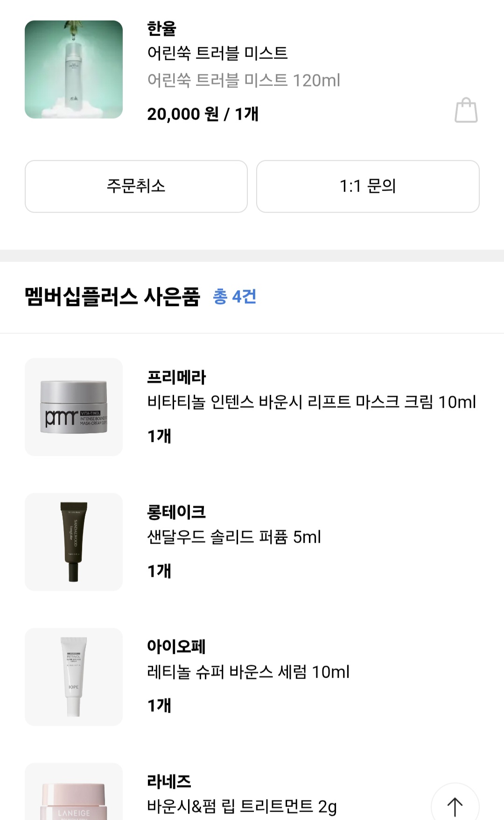This screenshot has width=504, height=820.
Task: Open the 1:1 문의 inquiry button
Action: point(368,186)
